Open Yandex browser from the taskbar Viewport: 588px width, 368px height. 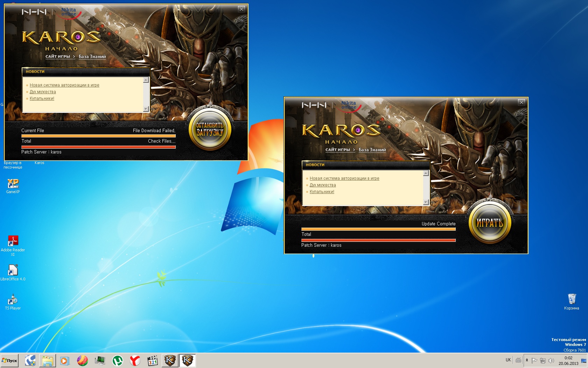click(135, 360)
